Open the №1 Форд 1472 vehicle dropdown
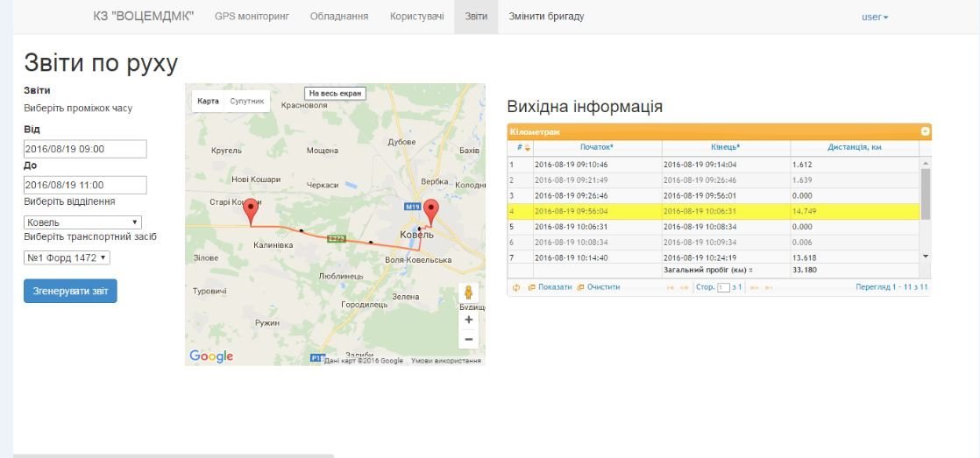This screenshot has height=458, width=980. pos(67,257)
